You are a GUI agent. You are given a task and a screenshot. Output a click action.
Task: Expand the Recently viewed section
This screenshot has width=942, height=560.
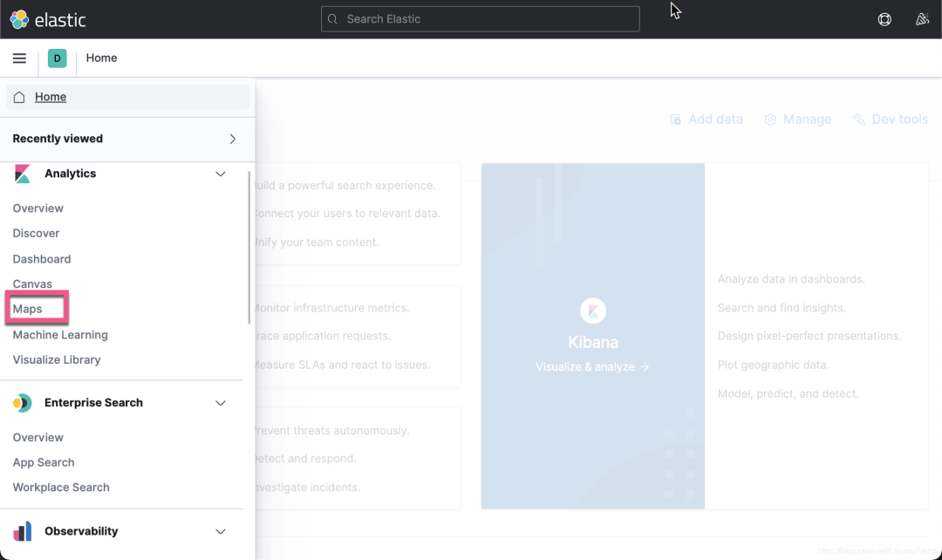(233, 139)
